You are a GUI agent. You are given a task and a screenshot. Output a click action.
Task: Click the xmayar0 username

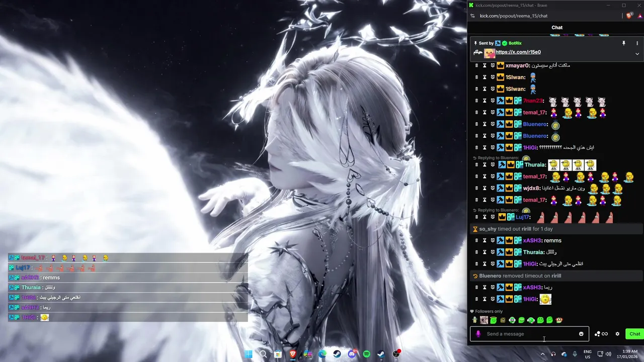click(518, 65)
